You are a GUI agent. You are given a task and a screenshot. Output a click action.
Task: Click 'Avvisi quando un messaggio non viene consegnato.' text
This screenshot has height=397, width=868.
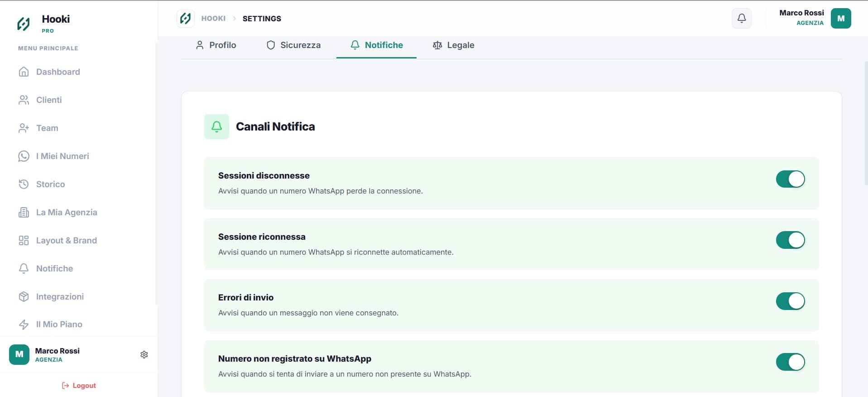(308, 313)
